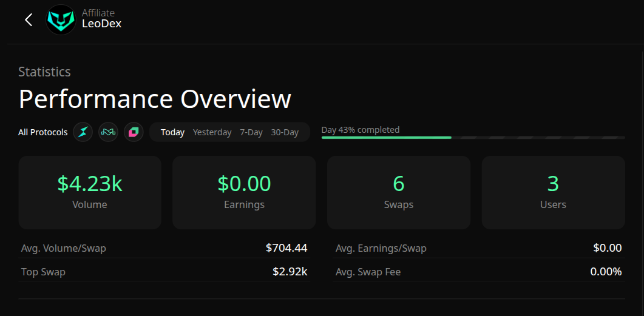Screen dimensions: 644x316
Task: Select the 30-Day time range
Action: coord(285,132)
